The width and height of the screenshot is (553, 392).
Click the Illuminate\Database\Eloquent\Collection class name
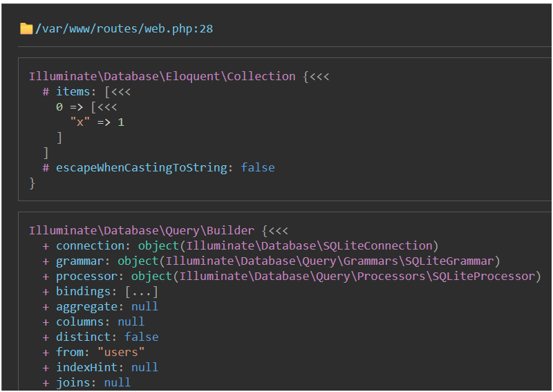pyautogui.click(x=162, y=77)
